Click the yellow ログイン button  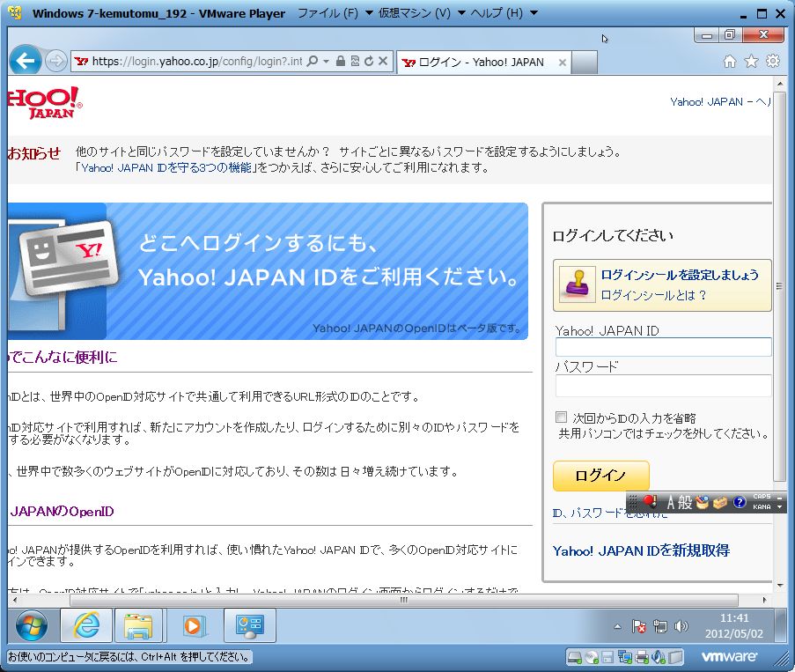600,476
